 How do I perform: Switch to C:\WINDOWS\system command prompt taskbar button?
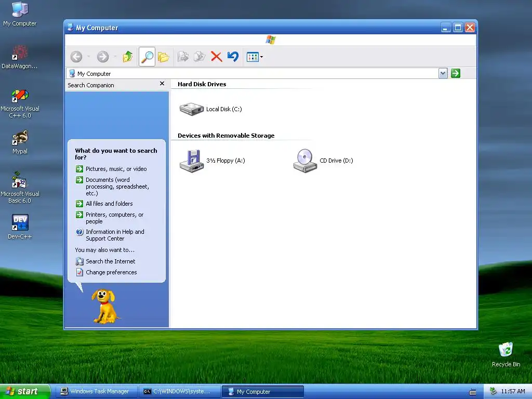[x=179, y=392]
